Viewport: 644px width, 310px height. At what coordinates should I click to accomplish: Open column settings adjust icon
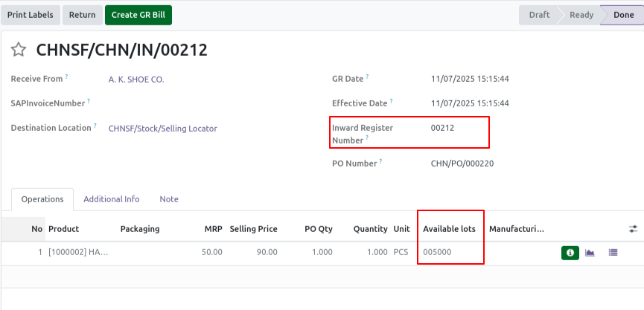point(633,229)
